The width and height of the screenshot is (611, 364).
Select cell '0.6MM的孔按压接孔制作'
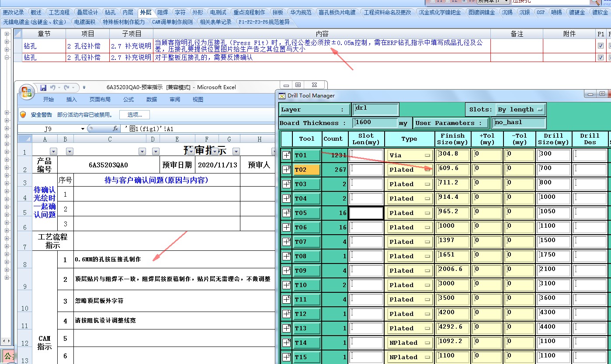[x=174, y=259]
